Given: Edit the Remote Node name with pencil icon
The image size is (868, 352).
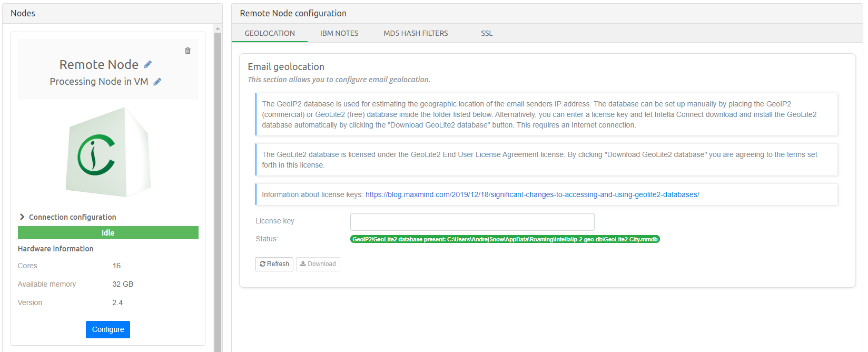Looking at the screenshot, I should point(148,64).
